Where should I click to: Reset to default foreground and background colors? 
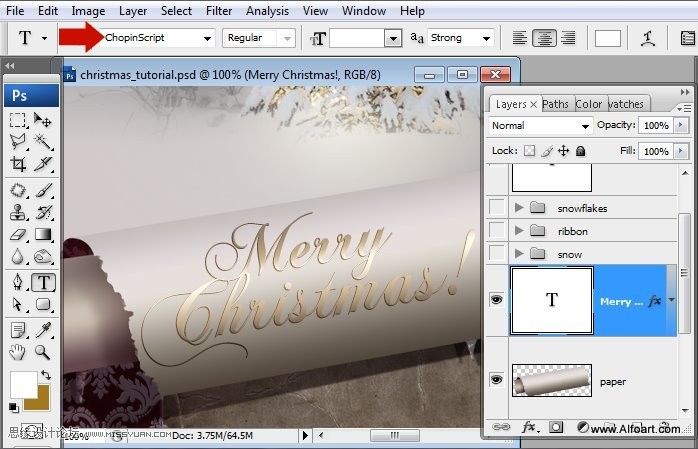click(14, 407)
